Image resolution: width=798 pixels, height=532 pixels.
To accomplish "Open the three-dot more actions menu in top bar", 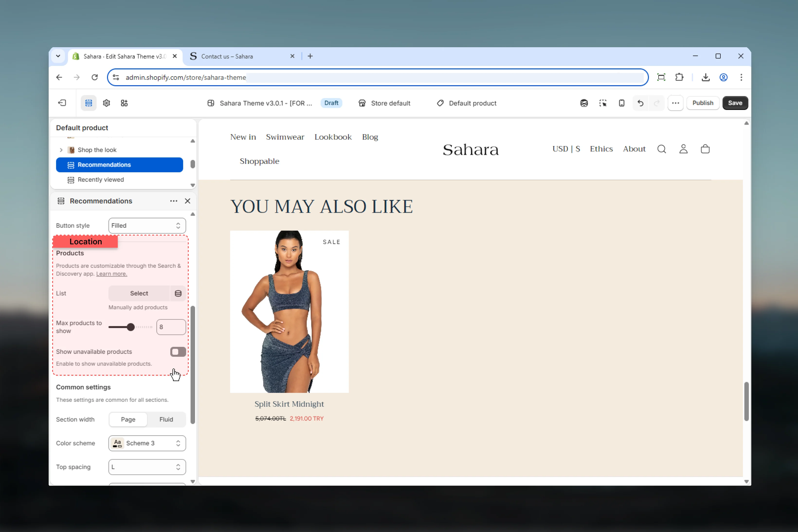I will coord(675,103).
